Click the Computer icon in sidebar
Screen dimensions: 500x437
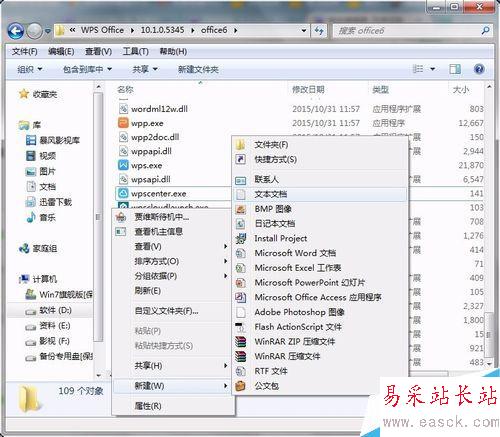pyautogui.click(x=24, y=279)
